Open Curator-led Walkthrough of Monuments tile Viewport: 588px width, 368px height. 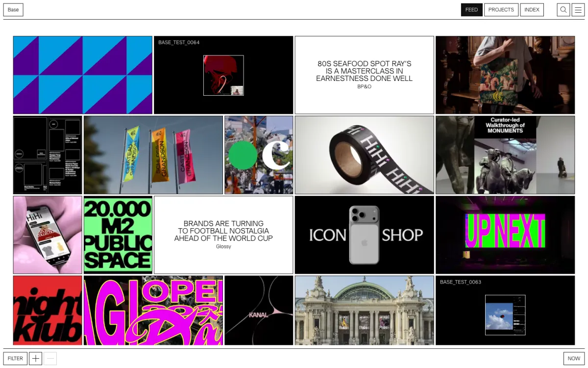tap(505, 155)
